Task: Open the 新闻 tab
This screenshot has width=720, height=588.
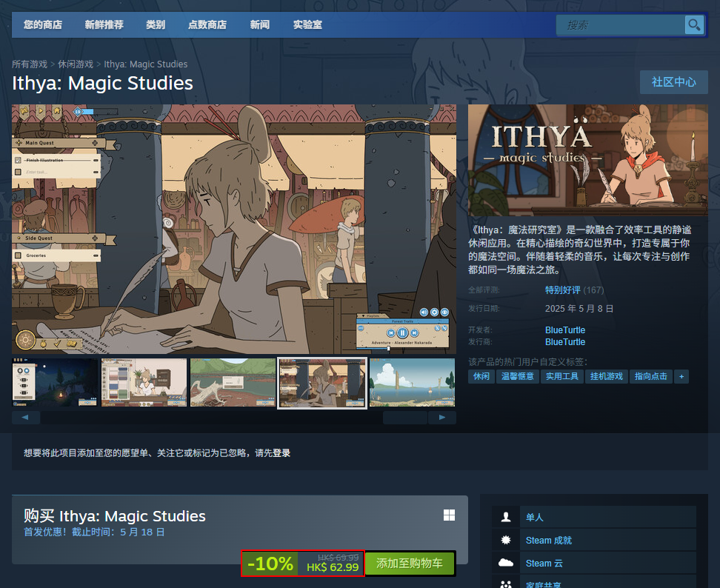Action: [260, 24]
